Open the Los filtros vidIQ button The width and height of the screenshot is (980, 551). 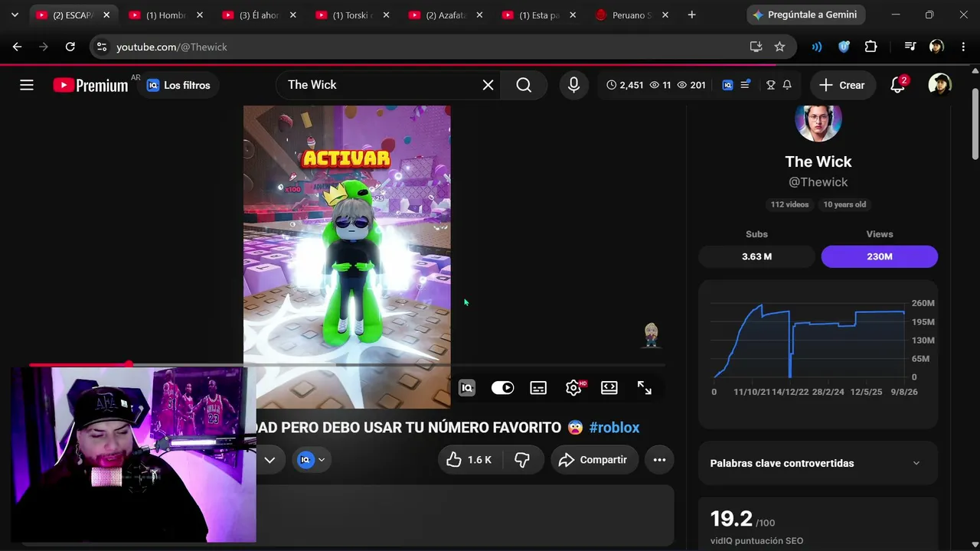[x=178, y=85]
